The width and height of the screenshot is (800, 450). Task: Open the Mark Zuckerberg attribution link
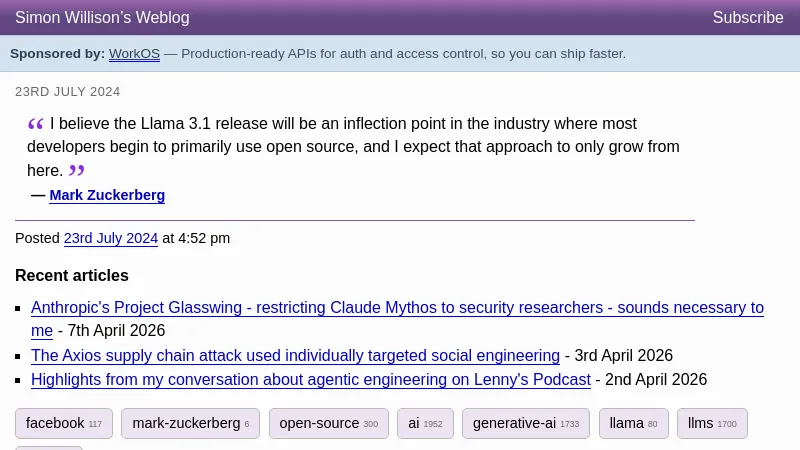107,195
